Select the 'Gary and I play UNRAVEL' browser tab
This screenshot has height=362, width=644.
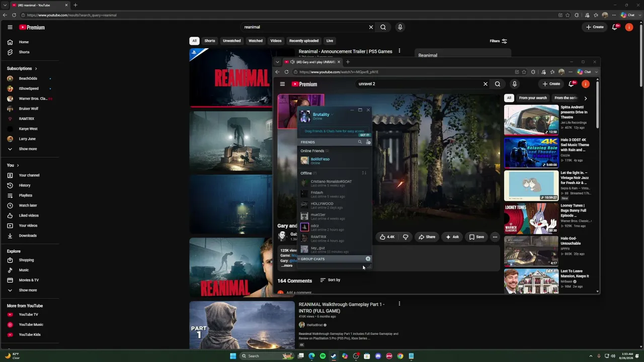[x=312, y=62]
